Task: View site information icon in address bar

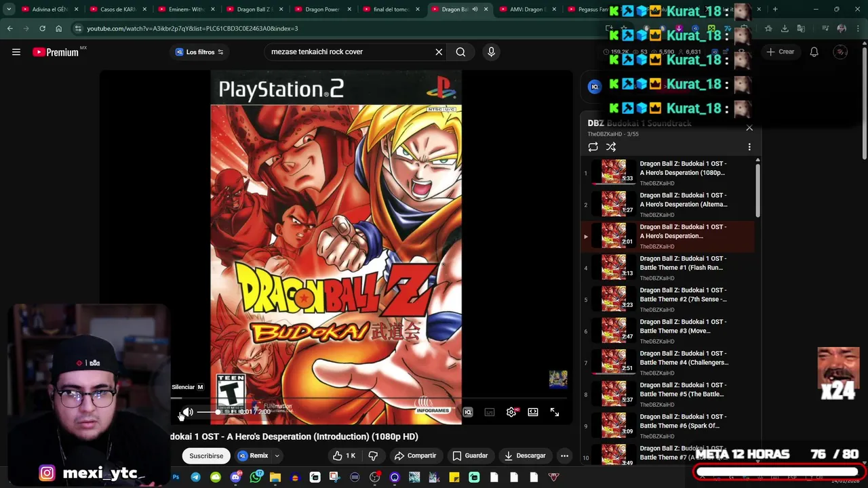Action: [x=78, y=28]
